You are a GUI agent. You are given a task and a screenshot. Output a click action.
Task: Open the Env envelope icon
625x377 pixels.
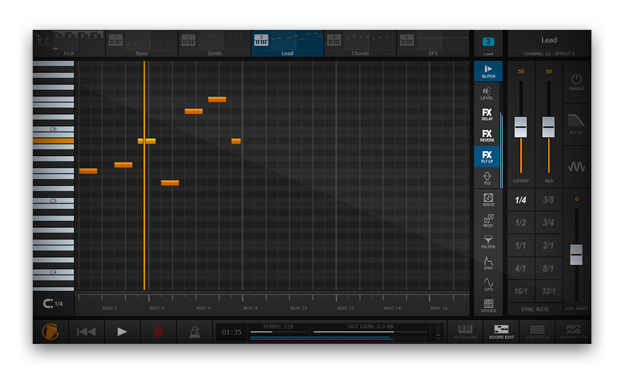(x=488, y=263)
